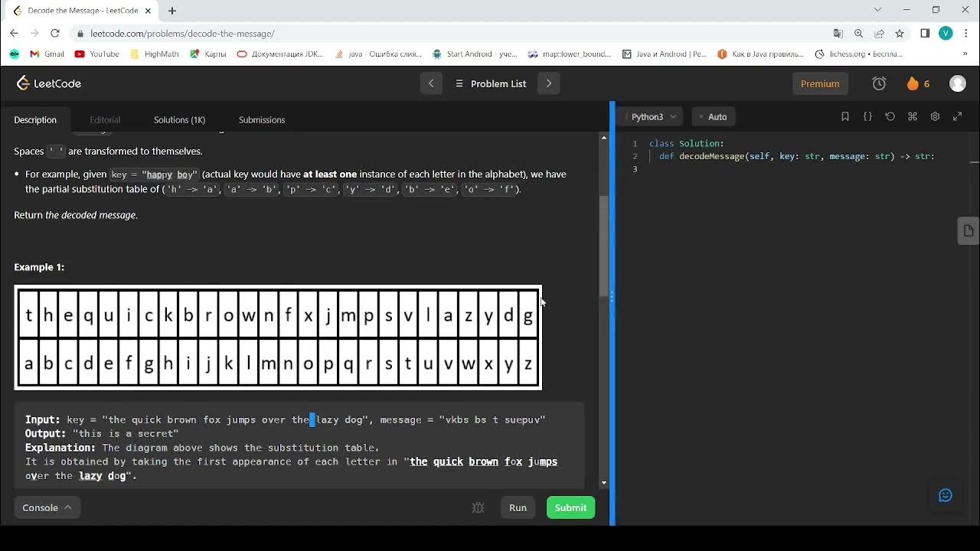Switch to Description tab
This screenshot has width=980, height=551.
pos(35,119)
